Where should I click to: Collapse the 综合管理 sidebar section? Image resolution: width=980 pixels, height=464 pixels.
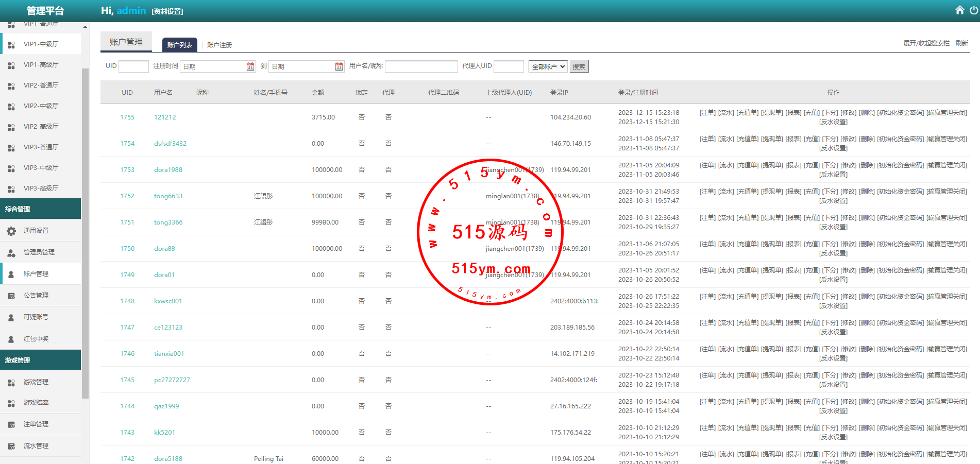click(40, 209)
